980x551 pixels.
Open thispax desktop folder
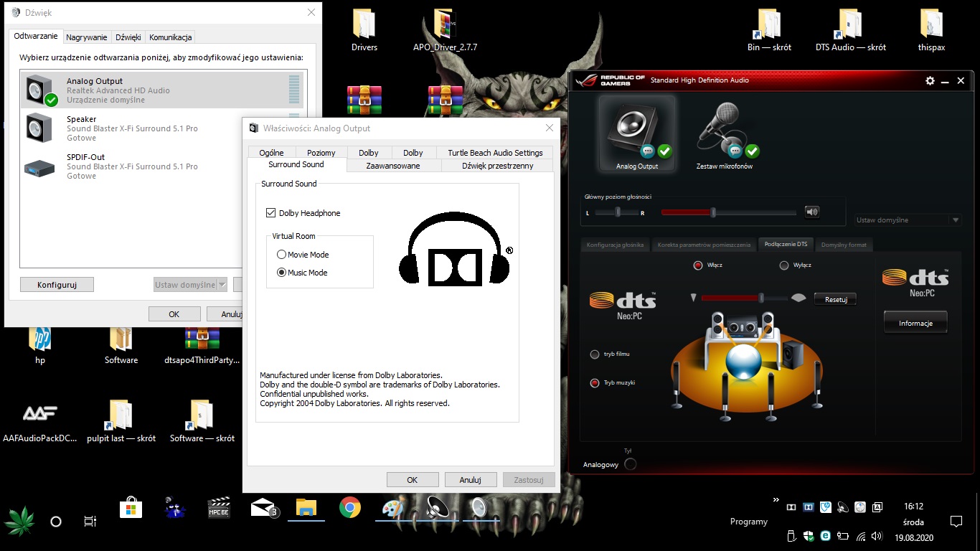[x=931, y=31]
